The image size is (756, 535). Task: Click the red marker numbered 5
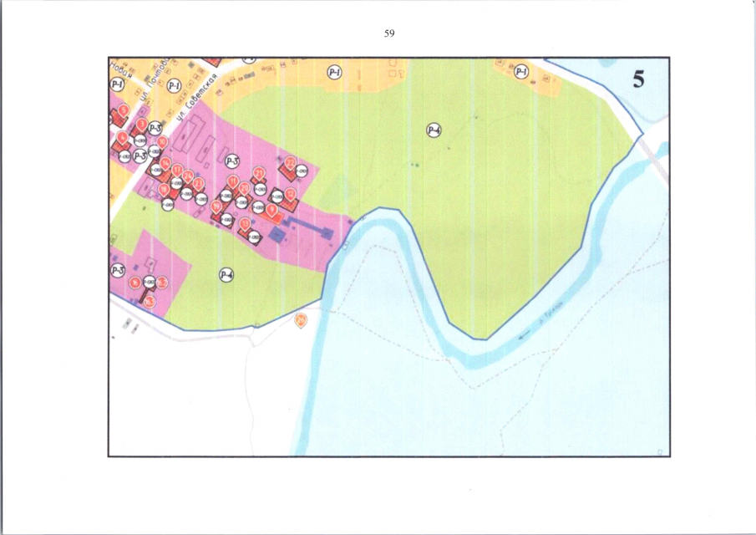tap(124, 110)
